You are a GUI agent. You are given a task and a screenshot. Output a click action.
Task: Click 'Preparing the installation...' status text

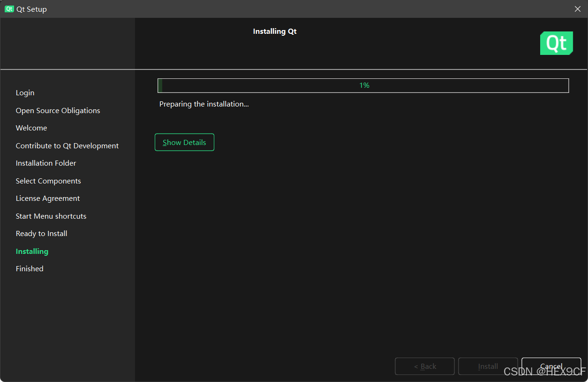pos(204,104)
